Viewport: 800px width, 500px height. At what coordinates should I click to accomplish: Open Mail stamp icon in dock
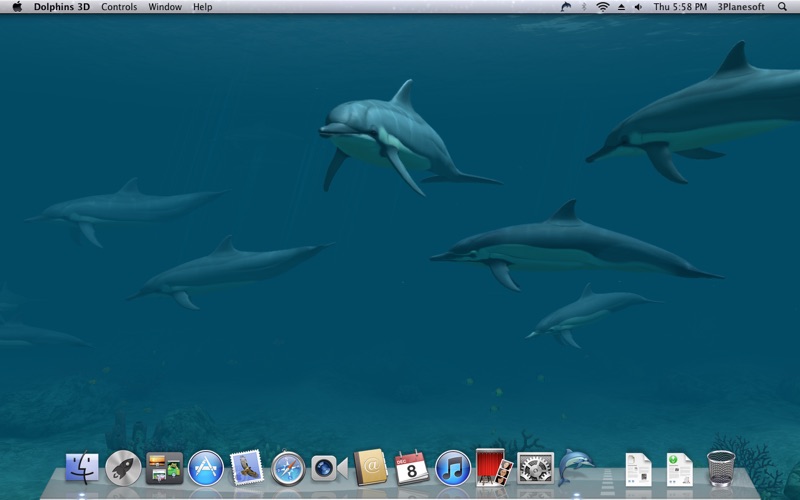click(247, 468)
